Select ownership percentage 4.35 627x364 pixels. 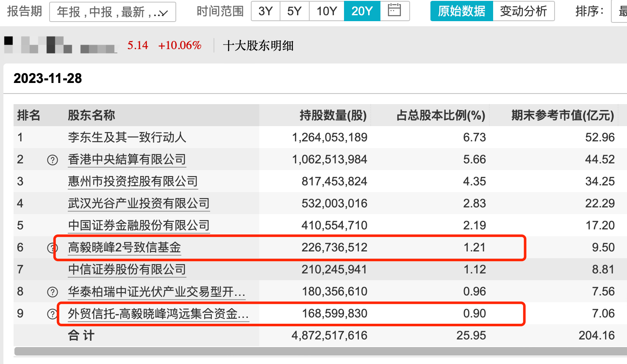[x=474, y=181]
